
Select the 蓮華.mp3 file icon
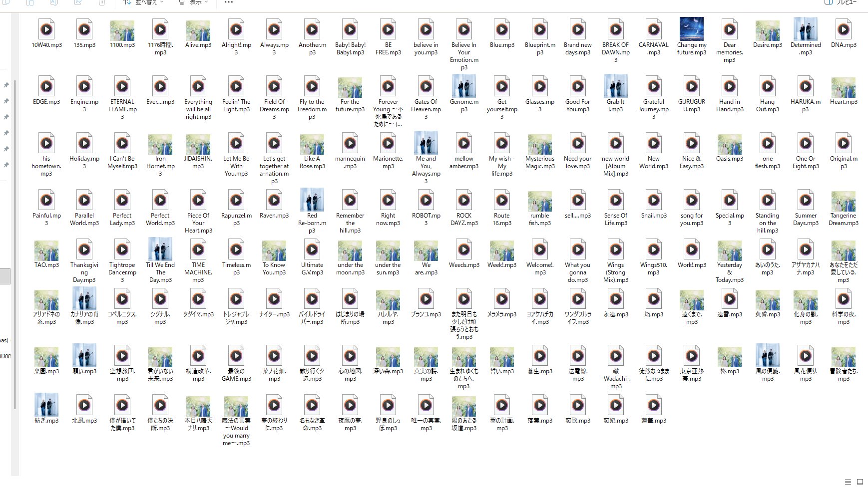point(654,405)
